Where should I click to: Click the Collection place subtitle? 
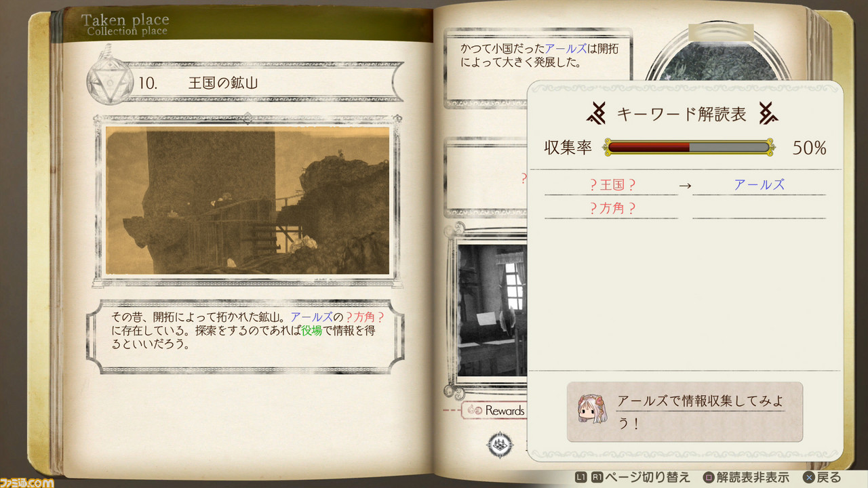click(x=127, y=31)
